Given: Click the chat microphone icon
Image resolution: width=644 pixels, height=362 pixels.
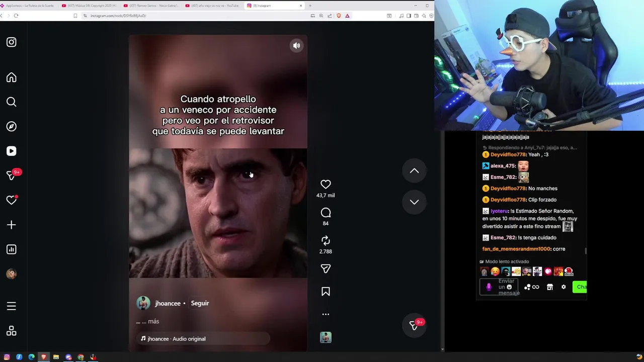Looking at the screenshot, I should point(489,287).
